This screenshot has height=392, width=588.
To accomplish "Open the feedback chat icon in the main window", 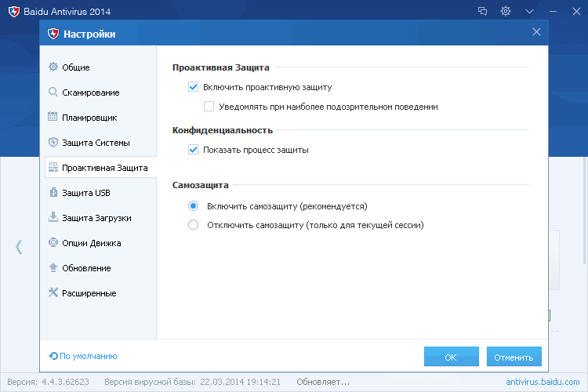I will [x=483, y=11].
